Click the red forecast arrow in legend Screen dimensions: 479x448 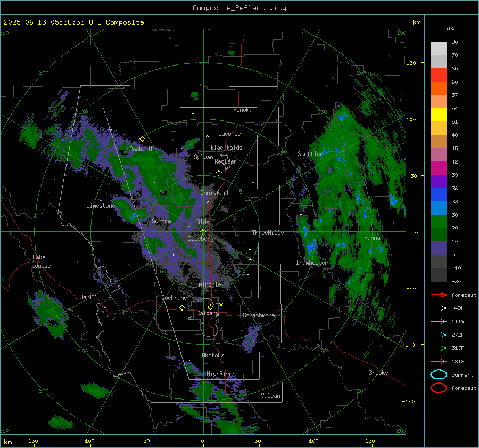[439, 295]
